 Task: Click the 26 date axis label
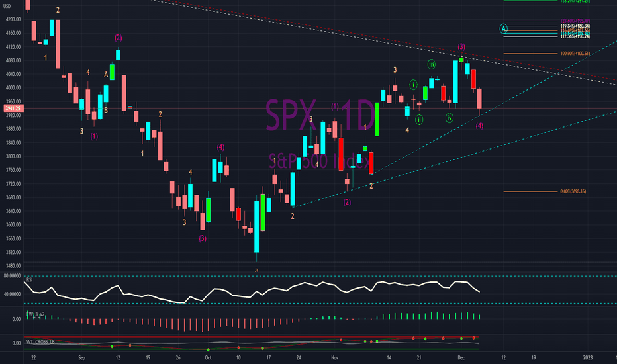tap(178, 357)
